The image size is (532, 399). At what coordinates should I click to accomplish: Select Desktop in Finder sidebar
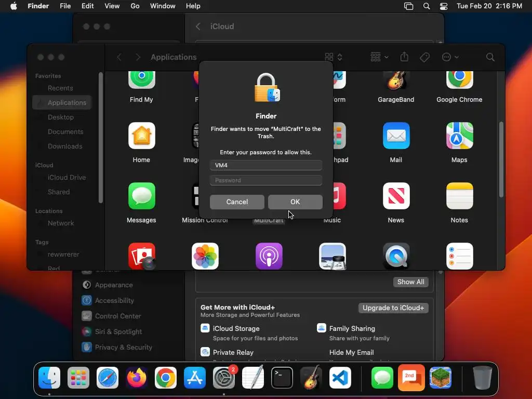(x=62, y=117)
